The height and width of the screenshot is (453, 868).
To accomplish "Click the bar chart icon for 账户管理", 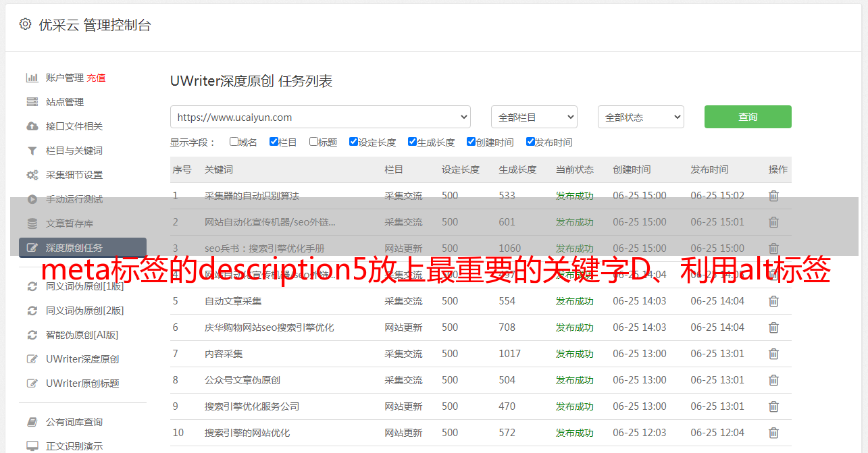I will (32, 78).
